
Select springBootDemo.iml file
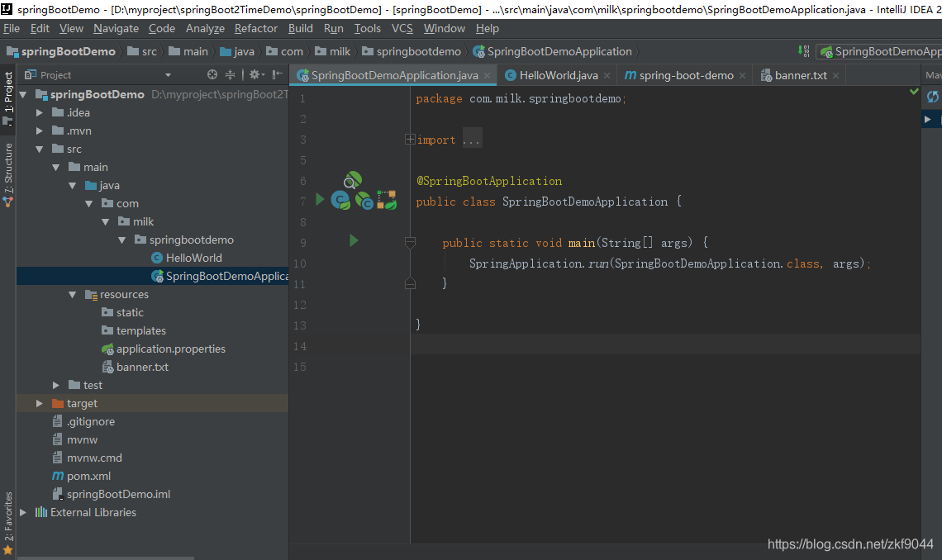point(112,495)
